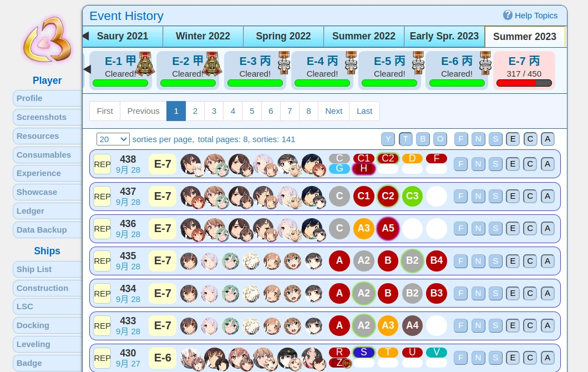
Task: Toggle the C button for sortie 437
Action: point(530,196)
